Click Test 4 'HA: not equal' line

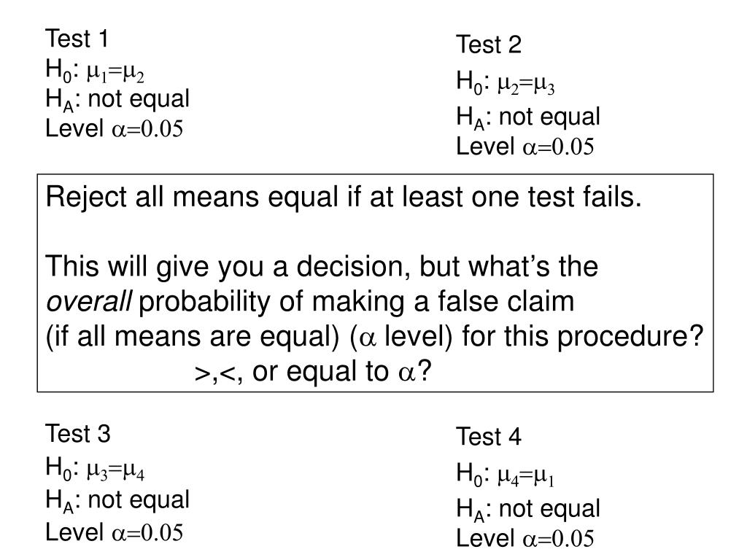pos(528,510)
